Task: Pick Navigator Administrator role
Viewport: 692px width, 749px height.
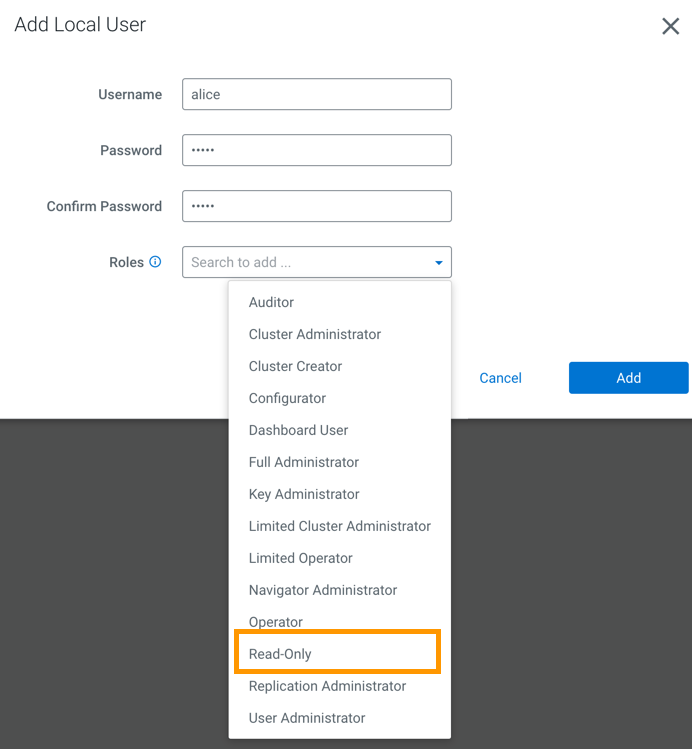Action: (x=323, y=590)
